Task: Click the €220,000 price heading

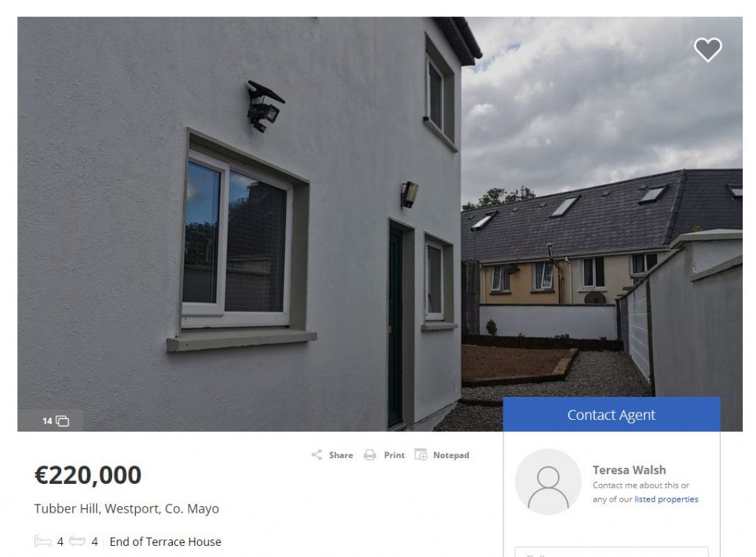Action: 88,475
